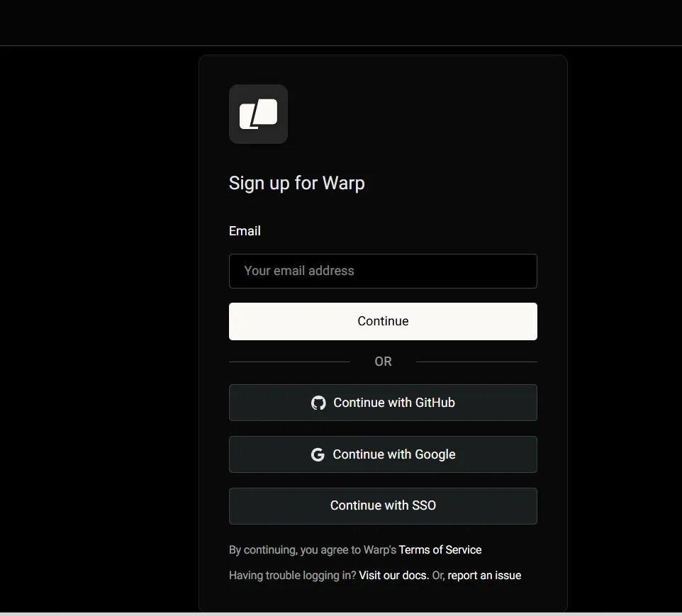Select Continue with SSO
This screenshot has height=616, width=682.
point(383,506)
